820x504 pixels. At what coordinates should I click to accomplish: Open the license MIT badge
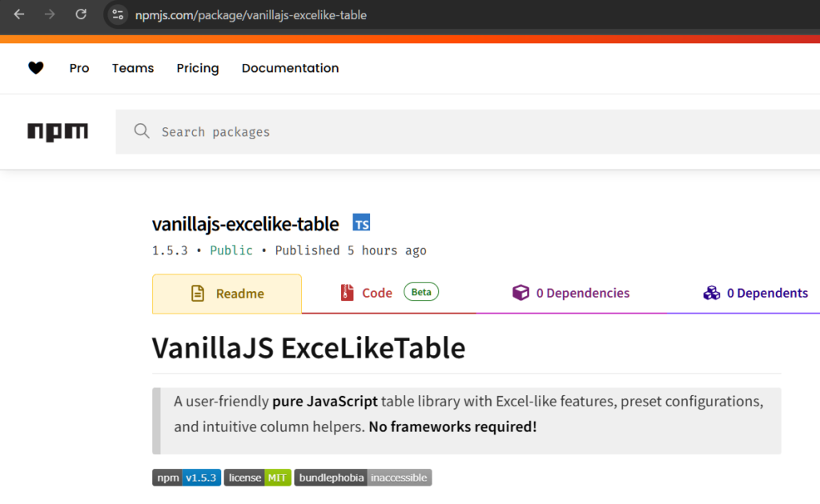258,478
